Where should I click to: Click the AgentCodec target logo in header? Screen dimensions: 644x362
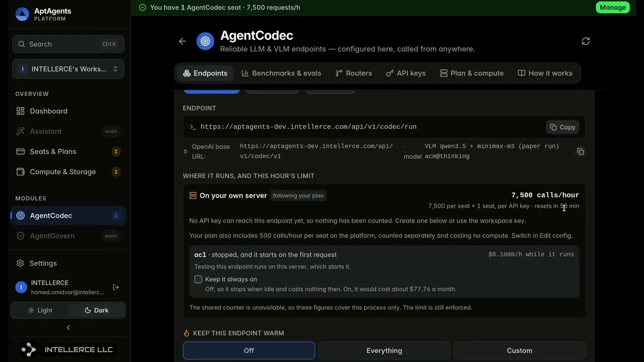[x=205, y=41]
